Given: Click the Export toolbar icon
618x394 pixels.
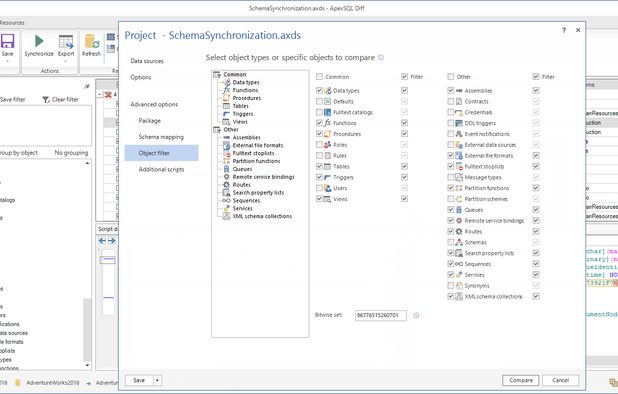Looking at the screenshot, I should click(x=66, y=42).
